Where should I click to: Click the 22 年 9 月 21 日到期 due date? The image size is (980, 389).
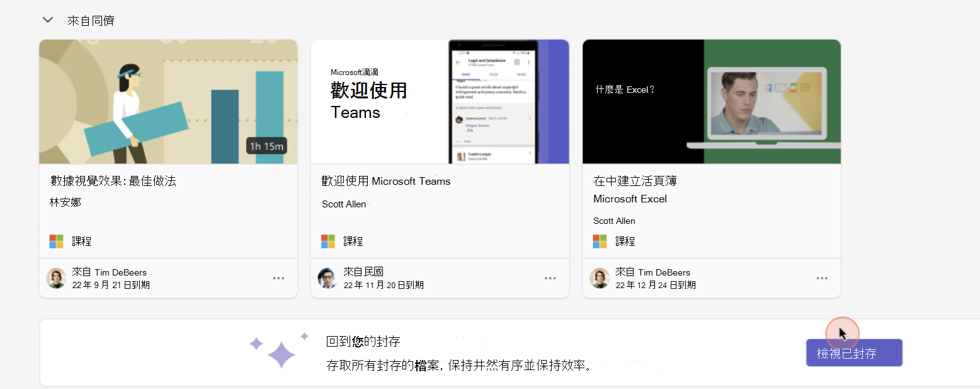click(x=111, y=285)
